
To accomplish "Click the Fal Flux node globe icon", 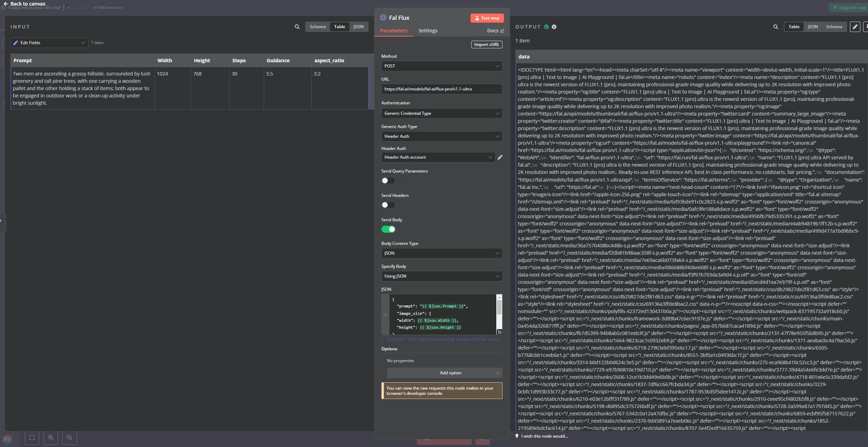I will [383, 18].
